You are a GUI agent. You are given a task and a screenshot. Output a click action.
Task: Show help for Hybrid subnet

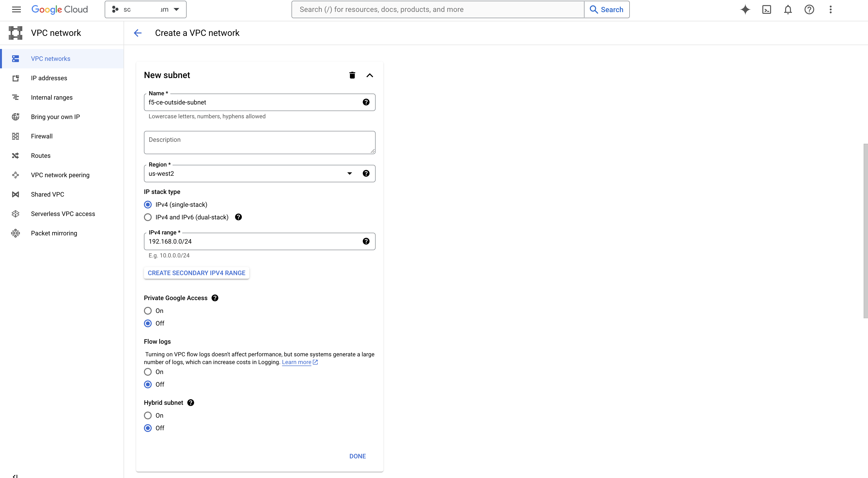pyautogui.click(x=191, y=403)
